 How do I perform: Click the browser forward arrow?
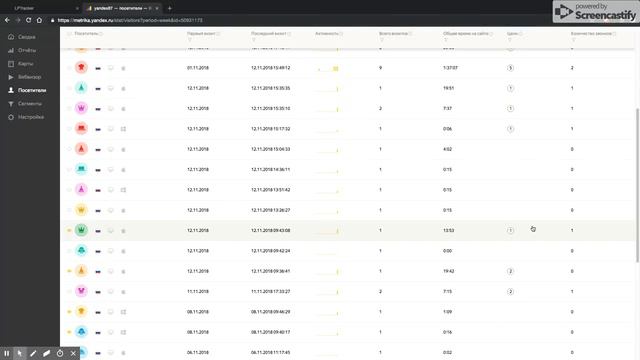[x=18, y=20]
